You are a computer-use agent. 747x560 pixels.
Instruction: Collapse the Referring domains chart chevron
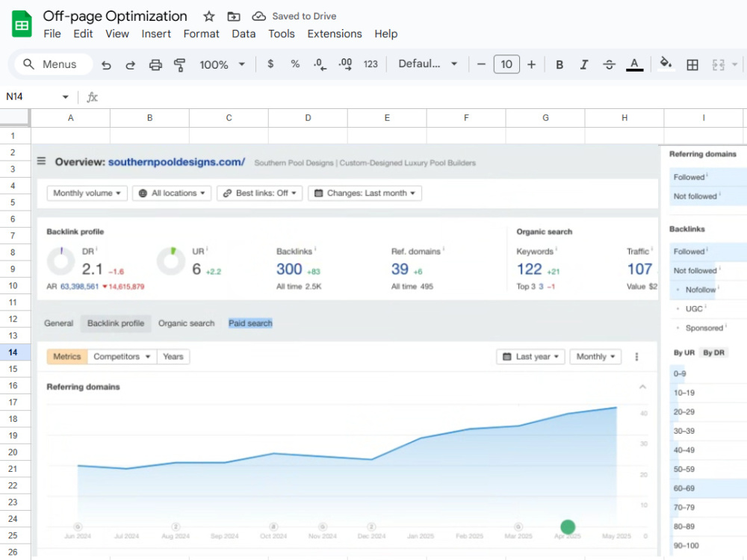[642, 387]
